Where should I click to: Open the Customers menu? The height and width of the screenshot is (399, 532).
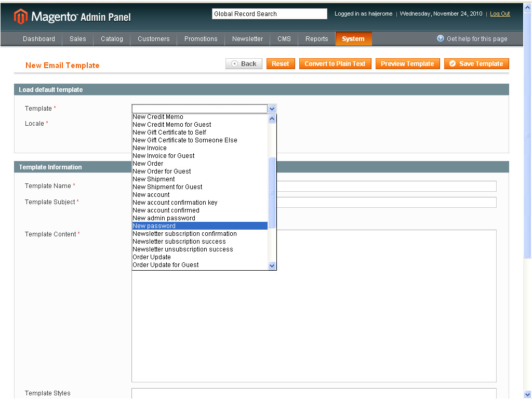click(x=153, y=38)
